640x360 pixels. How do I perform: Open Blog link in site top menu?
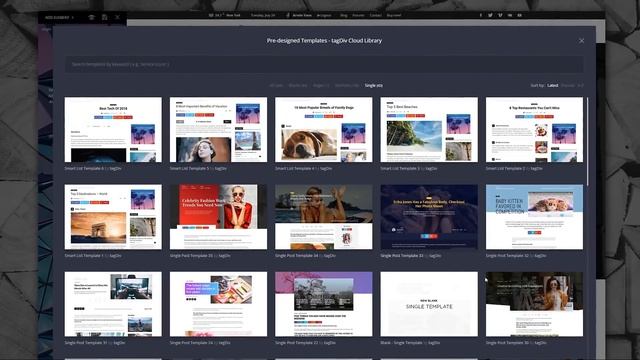coord(344,16)
